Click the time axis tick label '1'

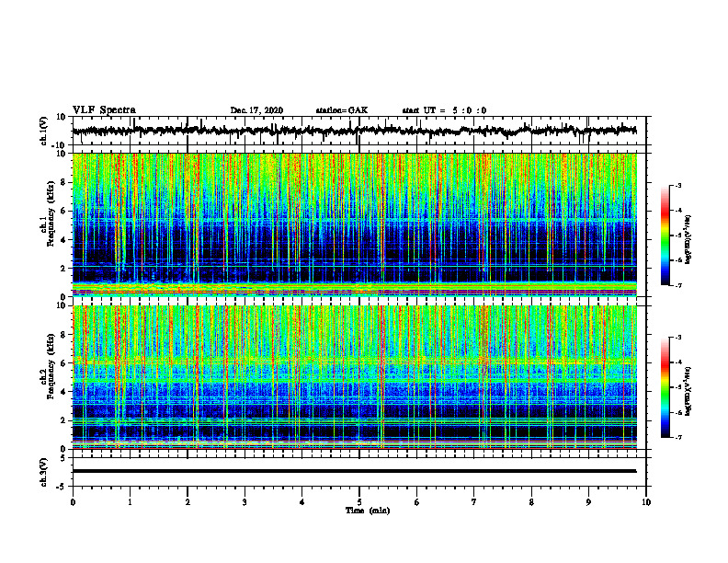pos(130,502)
